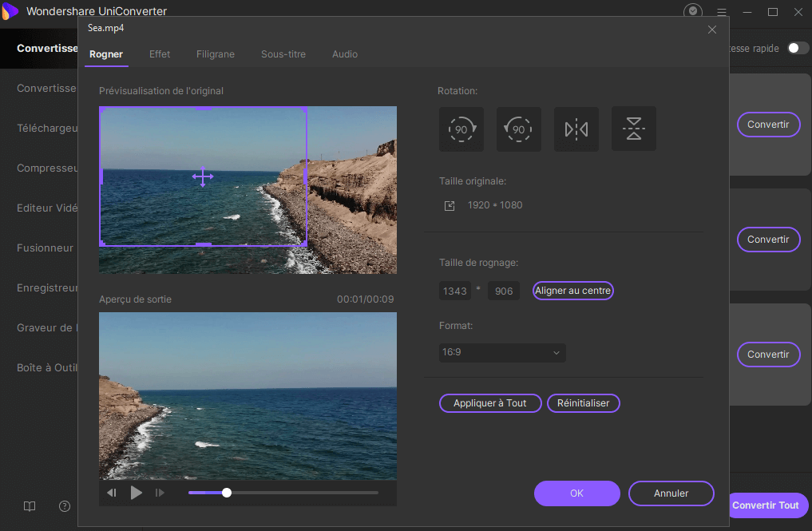Open the Filigrane tab
Screen dimensions: 812x531
[216, 54]
